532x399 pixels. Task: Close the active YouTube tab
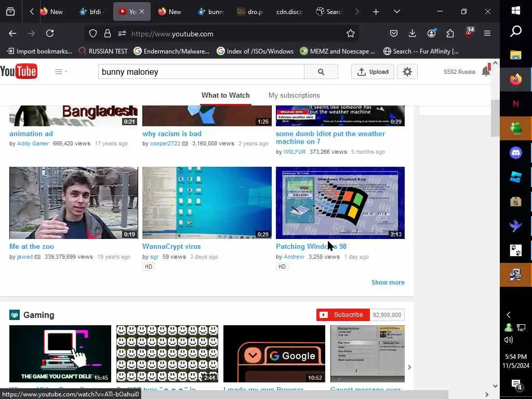pos(142,11)
